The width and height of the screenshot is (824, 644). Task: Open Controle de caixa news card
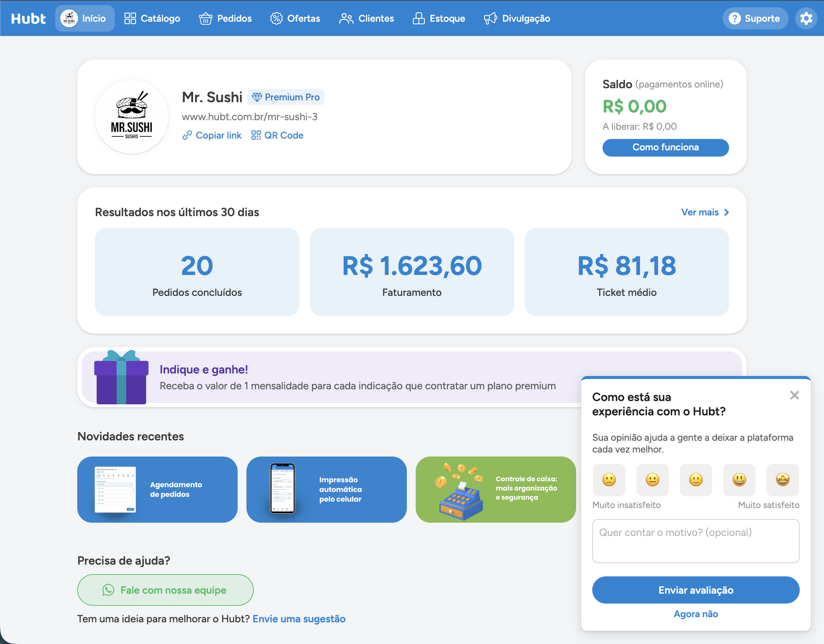pyautogui.click(x=496, y=489)
